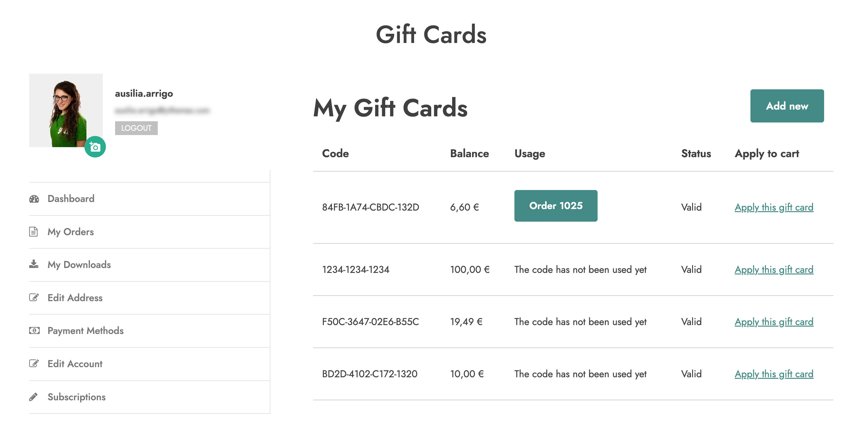Open the My Orders menu item
The height and width of the screenshot is (423, 868).
click(70, 232)
